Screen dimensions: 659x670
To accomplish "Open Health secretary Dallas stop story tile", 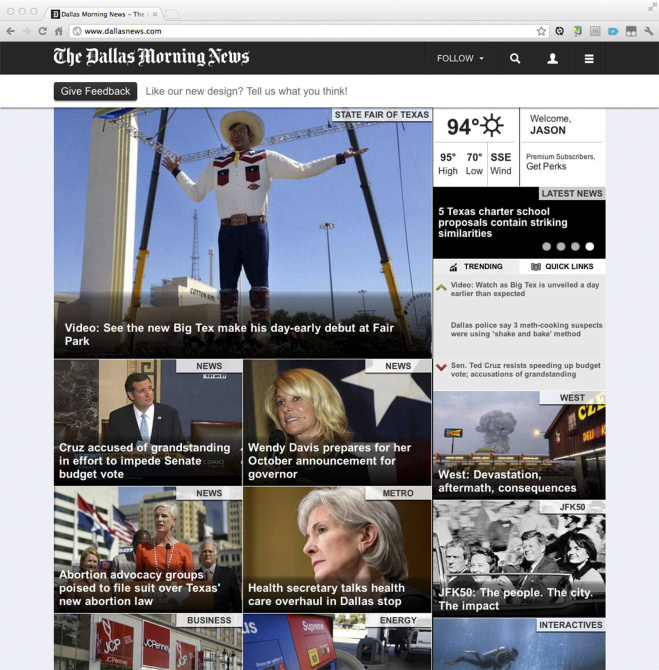I will tap(337, 550).
